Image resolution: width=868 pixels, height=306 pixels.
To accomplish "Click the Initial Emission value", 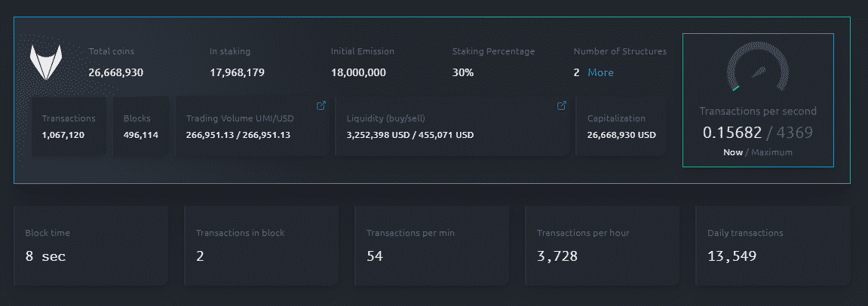I will pyautogui.click(x=358, y=73).
